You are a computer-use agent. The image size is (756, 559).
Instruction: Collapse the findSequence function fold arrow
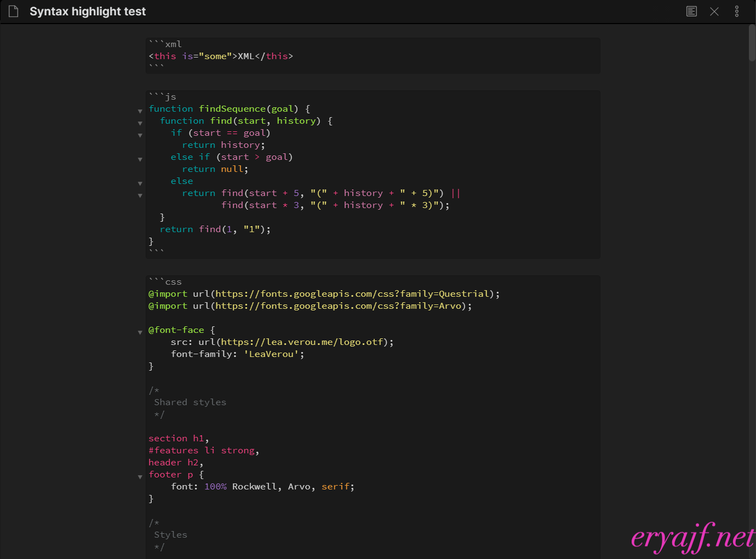coord(140,111)
